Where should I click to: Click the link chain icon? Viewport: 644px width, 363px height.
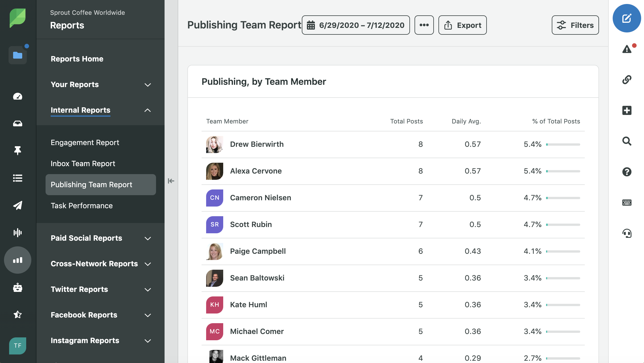click(627, 80)
